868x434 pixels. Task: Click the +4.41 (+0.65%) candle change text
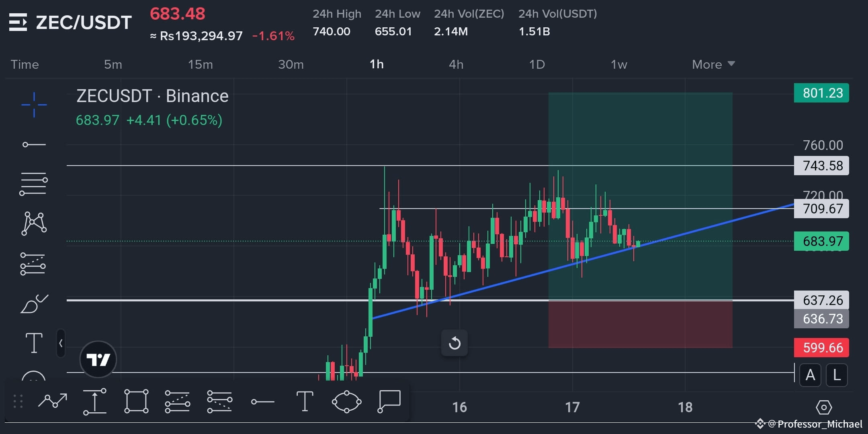pos(174,120)
